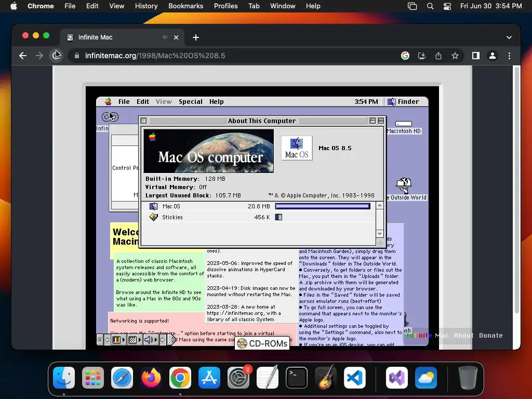Toggle the Chrome side panel
532x399 pixels.
tap(476, 56)
